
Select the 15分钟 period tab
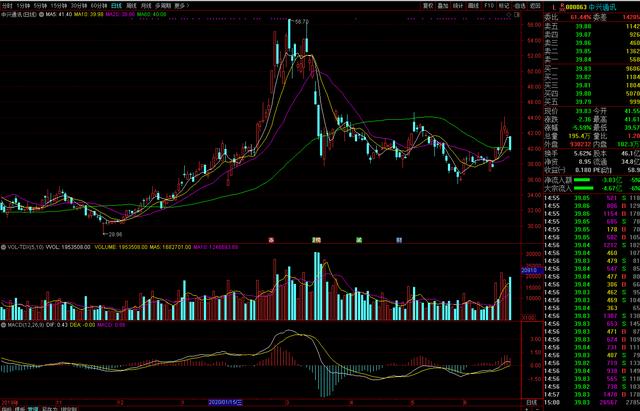click(59, 6)
